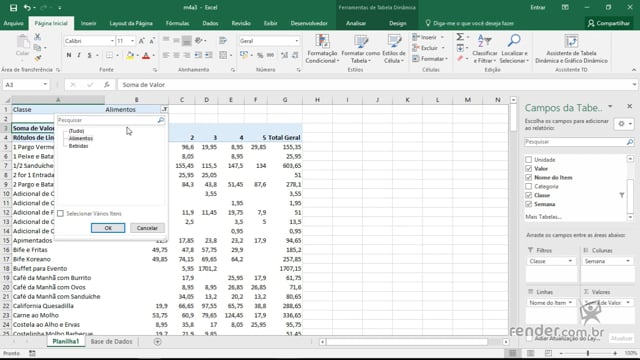640x360 pixels.
Task: Open Formatação Condicional
Action: tap(322, 49)
